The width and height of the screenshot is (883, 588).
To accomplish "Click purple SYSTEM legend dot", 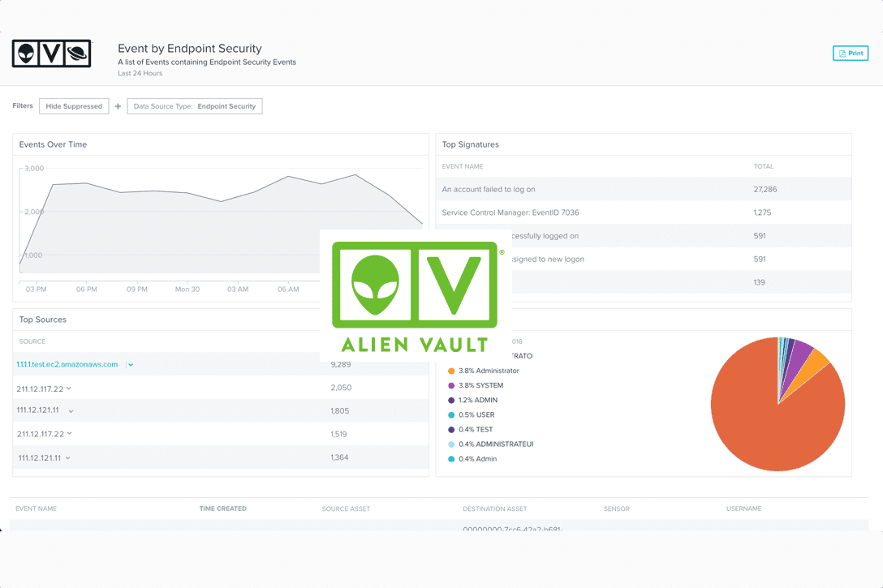I will pos(451,385).
